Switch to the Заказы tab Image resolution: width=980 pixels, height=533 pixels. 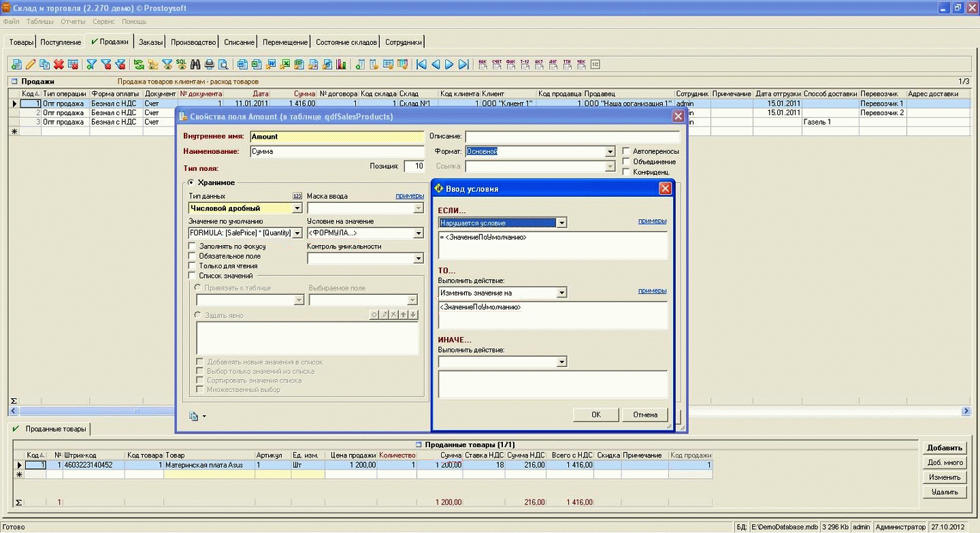tap(150, 42)
